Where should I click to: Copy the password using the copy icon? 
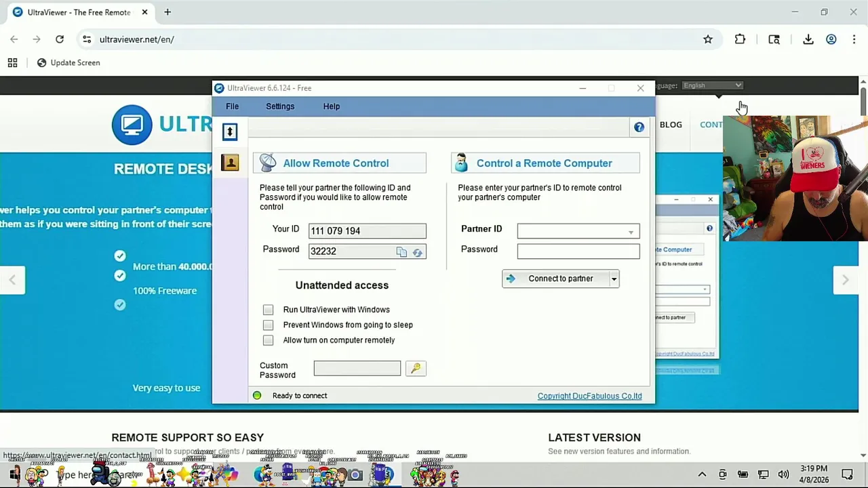(401, 252)
